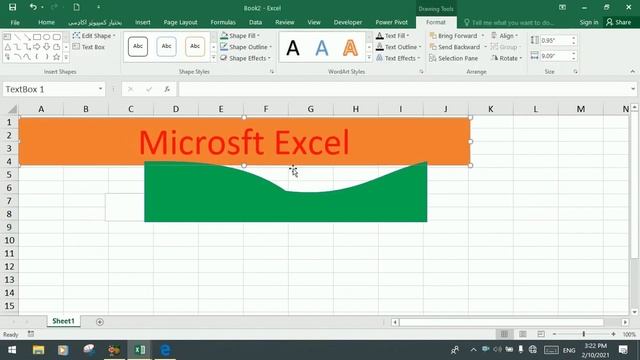The width and height of the screenshot is (640, 360).
Task: Select column K header
Action: coord(491,109)
